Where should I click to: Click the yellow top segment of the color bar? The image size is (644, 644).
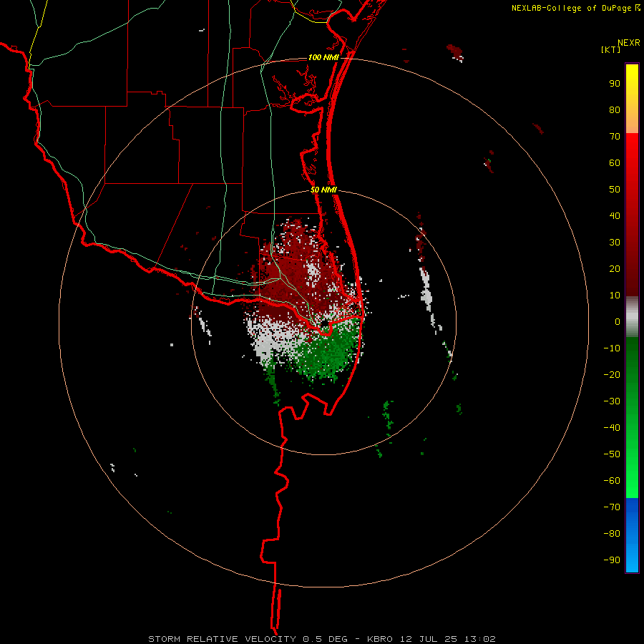(632, 98)
